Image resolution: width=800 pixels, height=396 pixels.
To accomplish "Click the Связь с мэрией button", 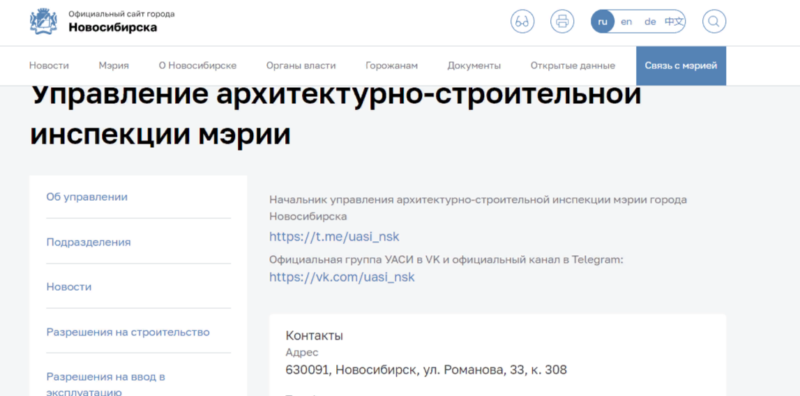I will (681, 65).
